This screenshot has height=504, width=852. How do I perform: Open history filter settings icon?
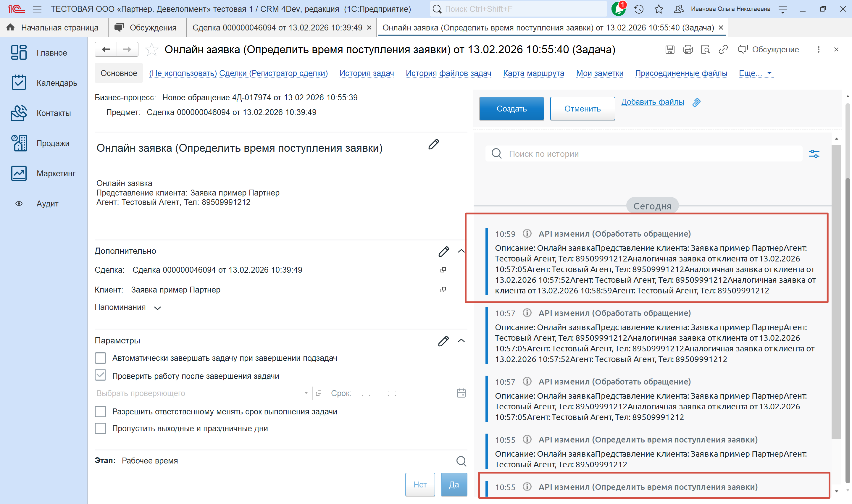click(x=814, y=154)
